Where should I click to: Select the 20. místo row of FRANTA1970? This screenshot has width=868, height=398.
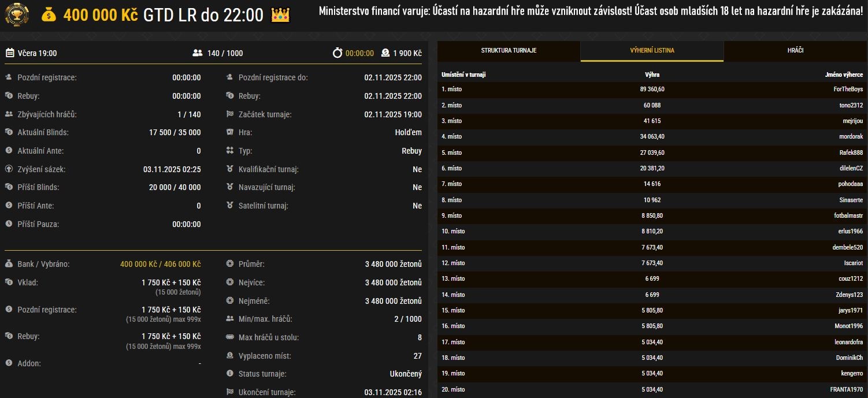coord(652,390)
